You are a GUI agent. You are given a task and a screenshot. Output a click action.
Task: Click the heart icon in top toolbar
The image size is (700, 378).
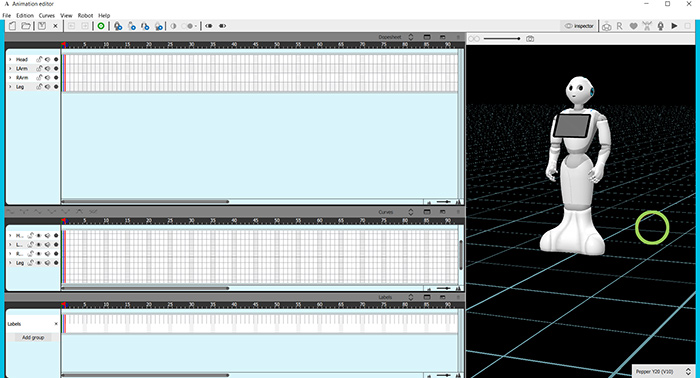633,26
